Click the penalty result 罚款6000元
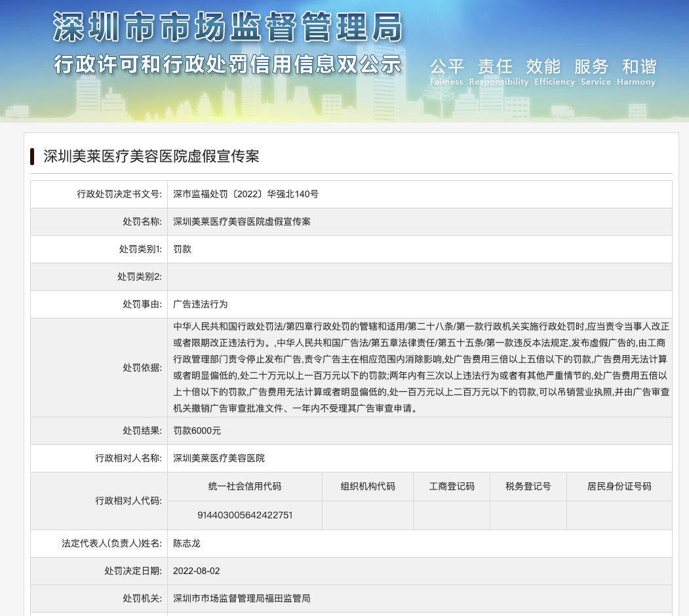Image resolution: width=689 pixels, height=616 pixels. click(x=197, y=431)
